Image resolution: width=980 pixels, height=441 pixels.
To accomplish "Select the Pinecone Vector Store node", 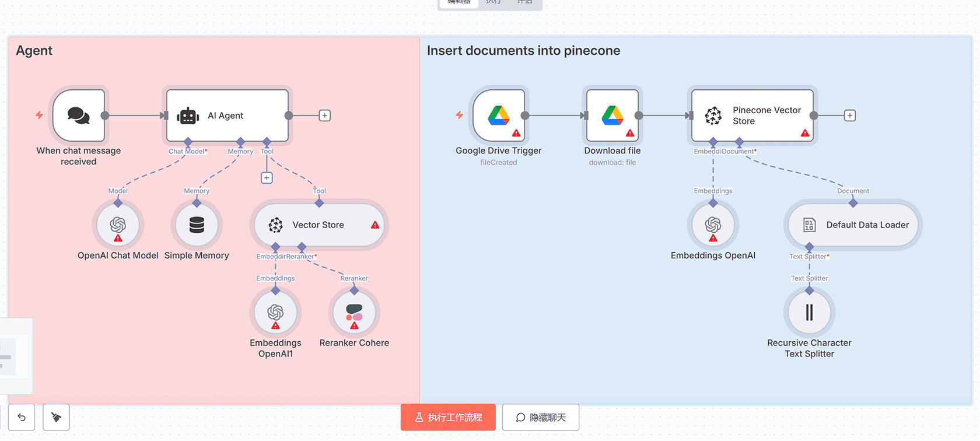I will pyautogui.click(x=752, y=116).
